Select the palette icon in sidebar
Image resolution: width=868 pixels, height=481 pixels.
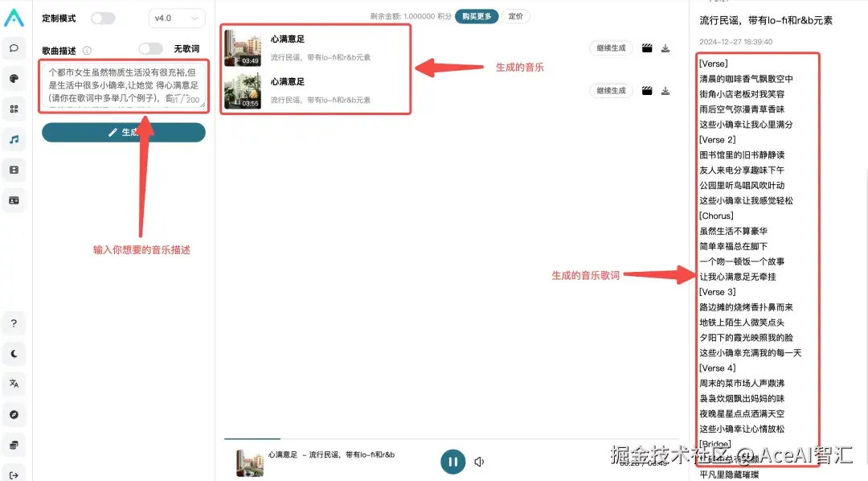point(14,78)
